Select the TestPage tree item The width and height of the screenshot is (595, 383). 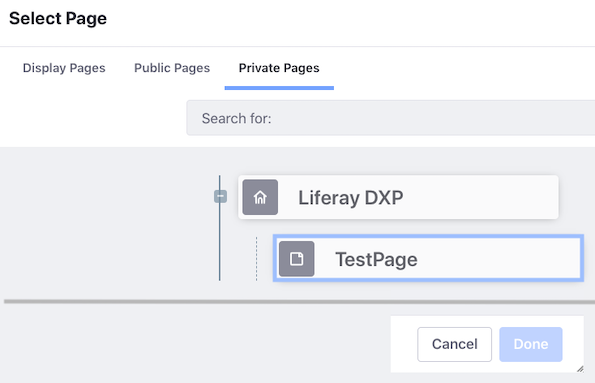point(428,258)
